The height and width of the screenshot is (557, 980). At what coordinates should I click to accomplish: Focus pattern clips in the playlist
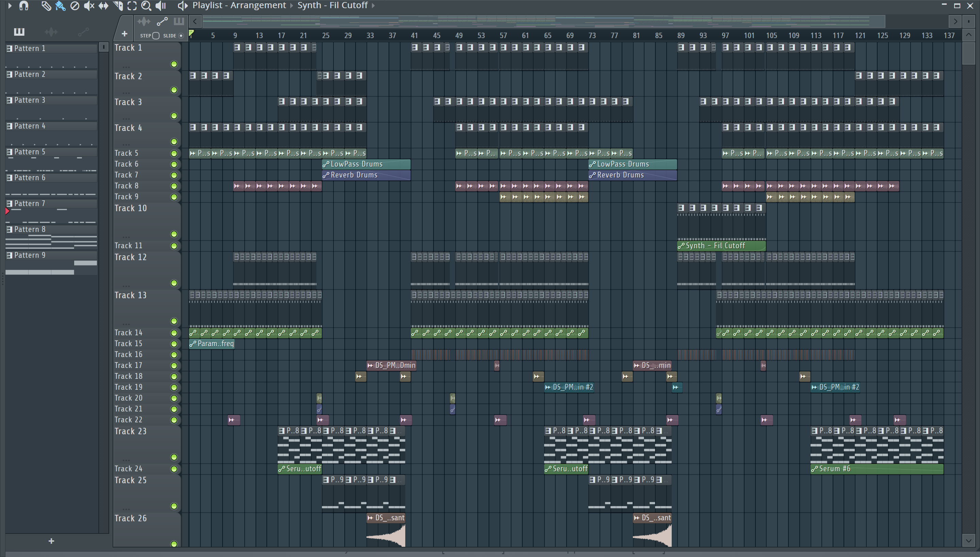179,21
